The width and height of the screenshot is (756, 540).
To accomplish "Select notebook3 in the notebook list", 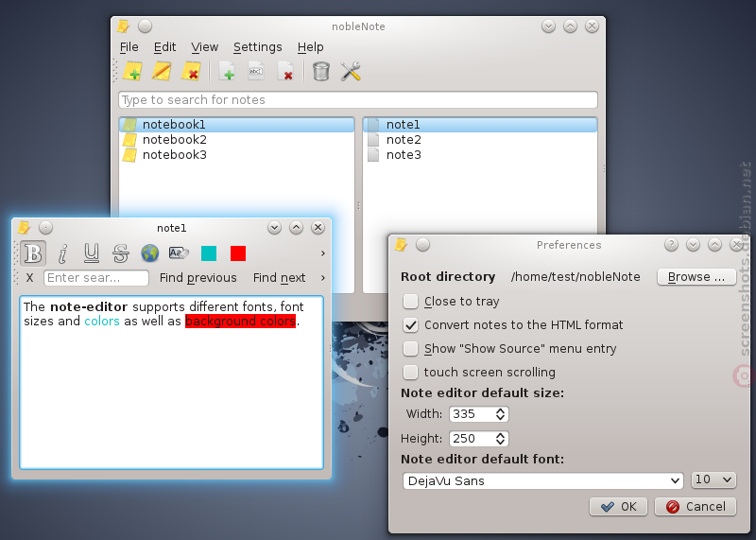I will point(237,154).
